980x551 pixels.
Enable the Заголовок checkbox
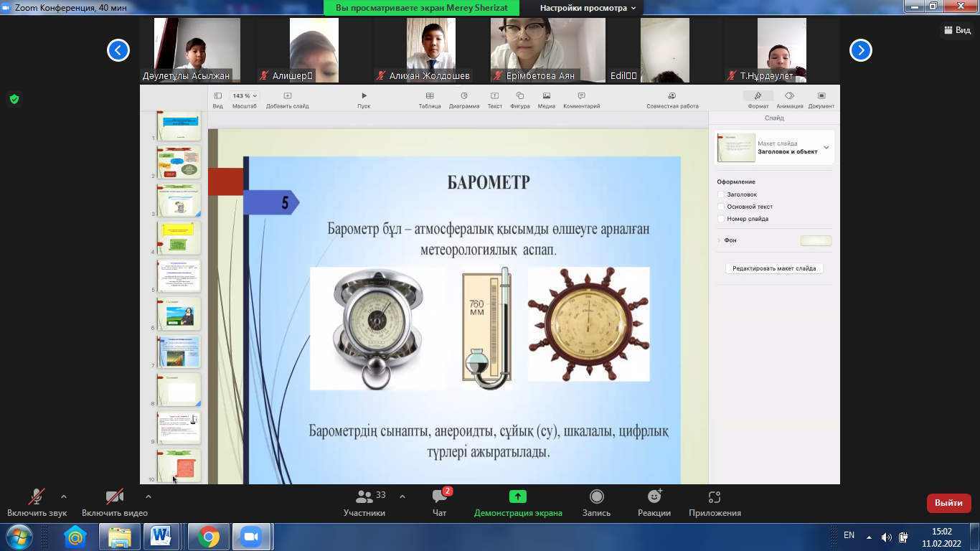point(721,194)
